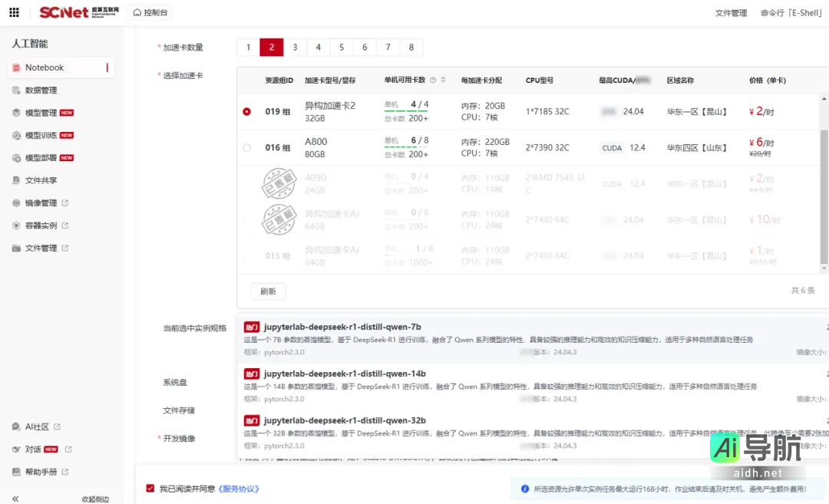
Task: Open 文件管理 in the top bar
Action: [x=731, y=13]
